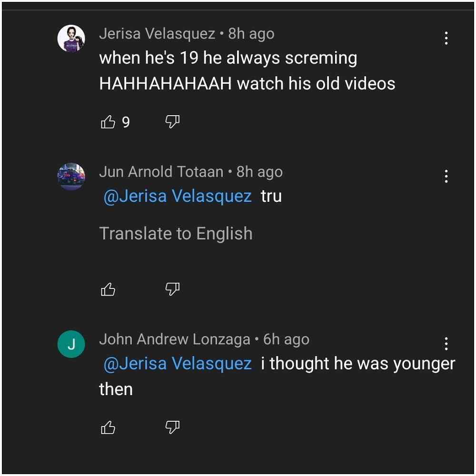Click the like count 9 on first comment
Image resolution: width=476 pixels, height=476 pixels.
click(126, 122)
